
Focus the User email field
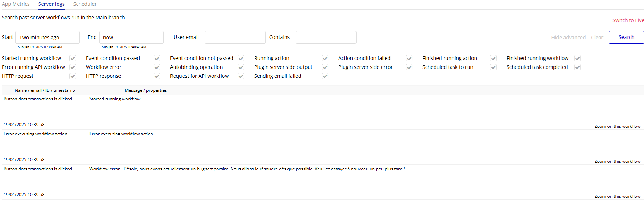(235, 37)
